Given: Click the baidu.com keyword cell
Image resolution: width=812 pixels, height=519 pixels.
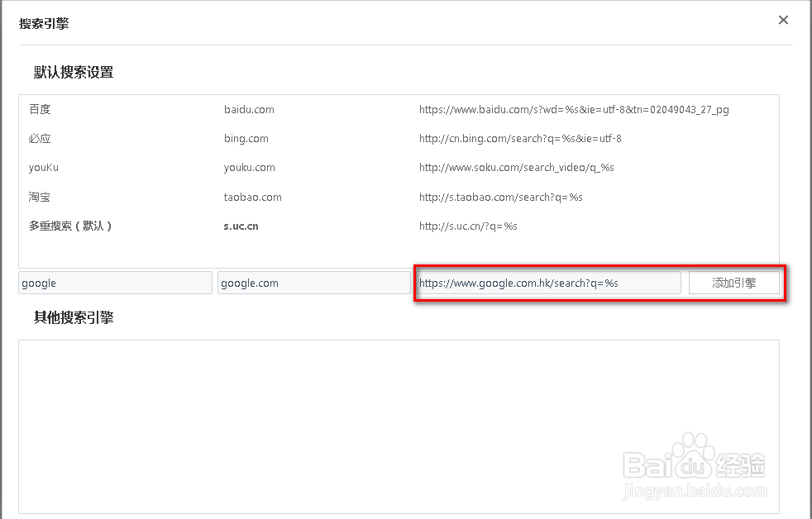Looking at the screenshot, I should pos(249,110).
